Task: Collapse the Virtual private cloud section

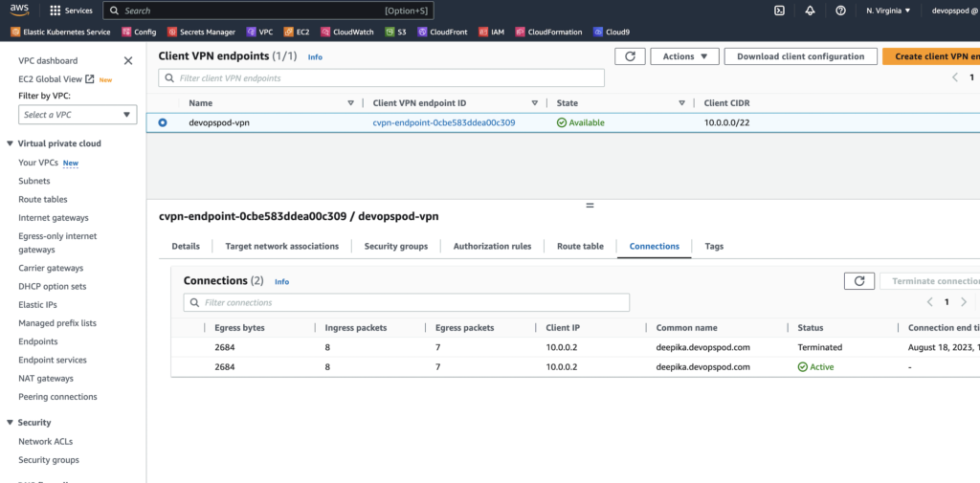Action: tap(10, 143)
